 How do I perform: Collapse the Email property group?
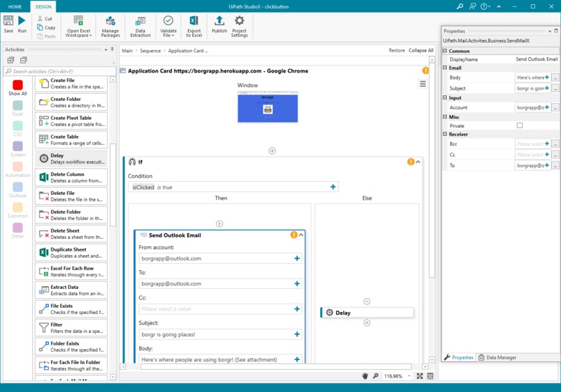[445, 68]
